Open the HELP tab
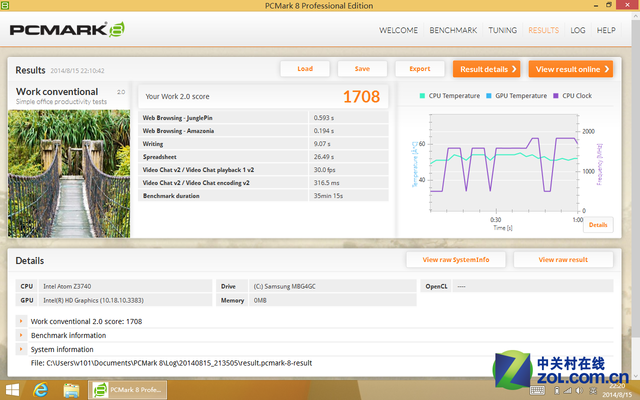This screenshot has width=640, height=400. [x=606, y=30]
